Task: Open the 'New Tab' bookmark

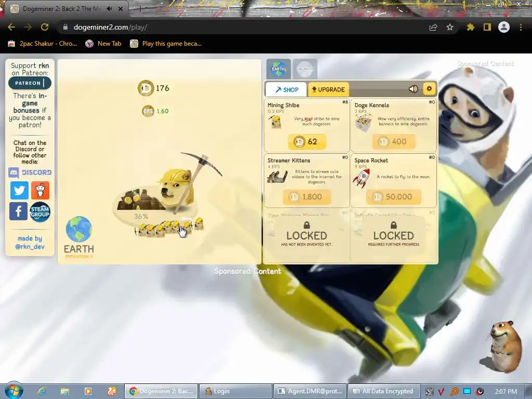Action: pyautogui.click(x=103, y=44)
